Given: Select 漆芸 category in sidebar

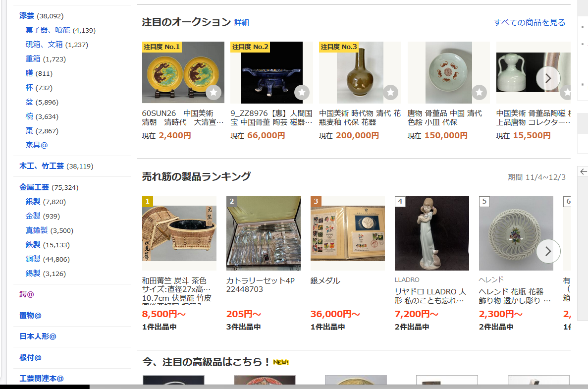Looking at the screenshot, I should pos(27,16).
